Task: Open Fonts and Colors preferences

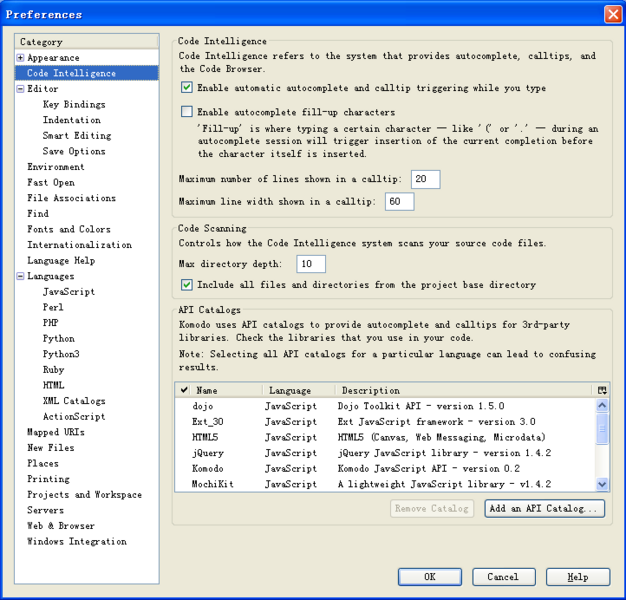Action: (x=69, y=229)
